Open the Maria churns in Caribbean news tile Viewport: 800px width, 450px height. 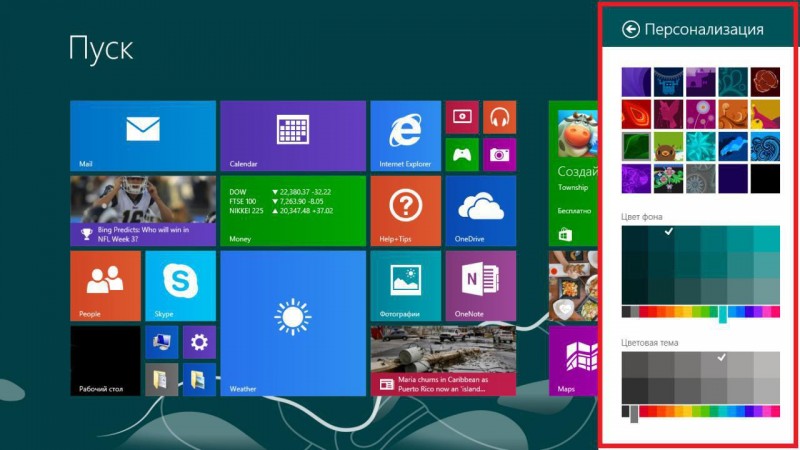443,361
